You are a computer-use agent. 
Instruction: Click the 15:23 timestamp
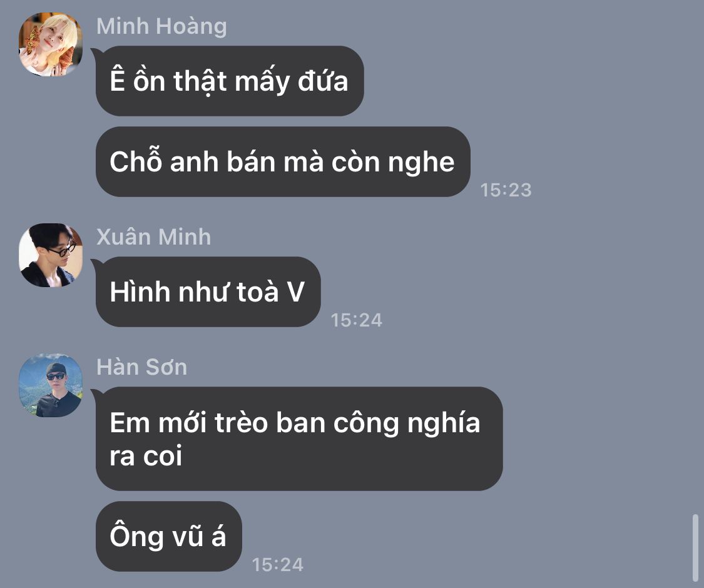click(506, 190)
